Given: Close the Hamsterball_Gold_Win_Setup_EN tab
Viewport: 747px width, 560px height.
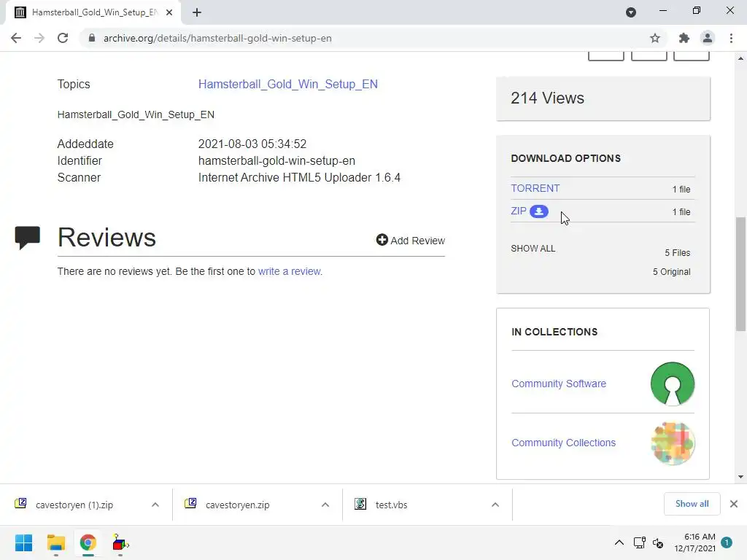Looking at the screenshot, I should (169, 12).
